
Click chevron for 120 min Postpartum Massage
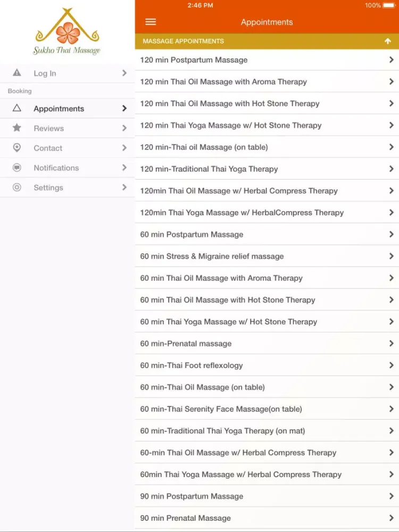(x=391, y=60)
